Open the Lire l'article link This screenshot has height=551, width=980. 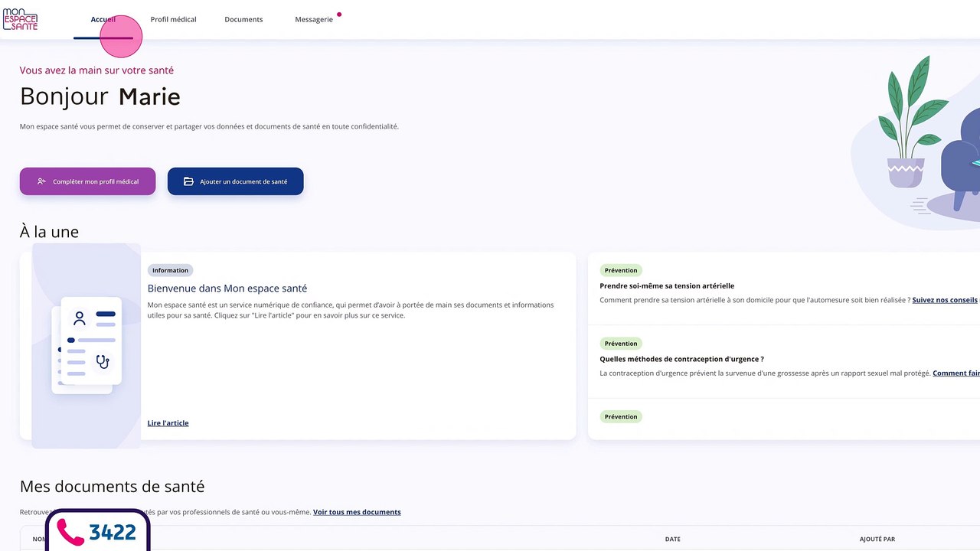tap(168, 423)
